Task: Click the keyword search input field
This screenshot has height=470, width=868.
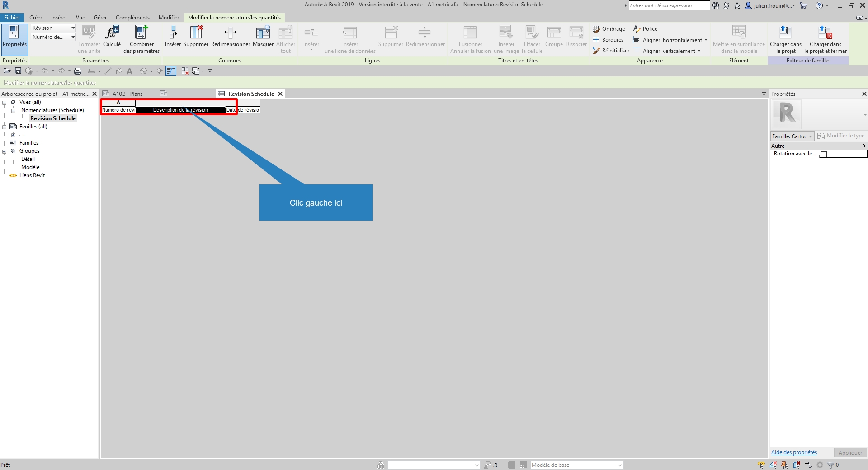Action: pyautogui.click(x=669, y=5)
